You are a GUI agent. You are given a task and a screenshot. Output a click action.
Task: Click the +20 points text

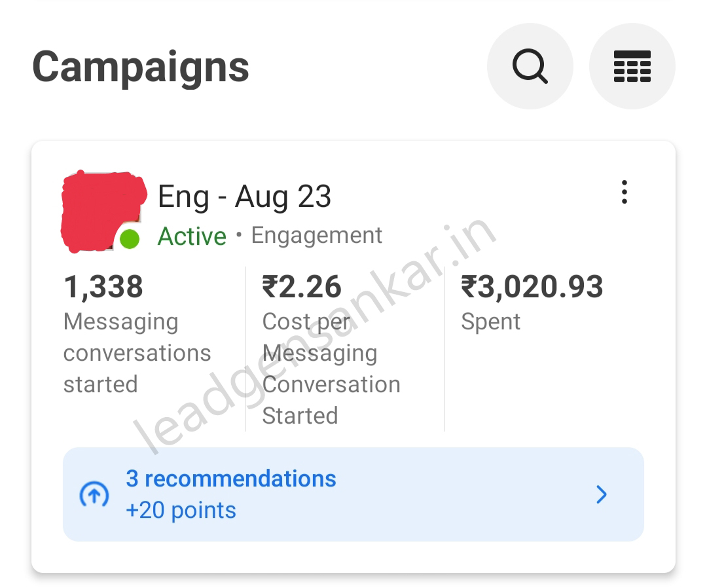(181, 511)
